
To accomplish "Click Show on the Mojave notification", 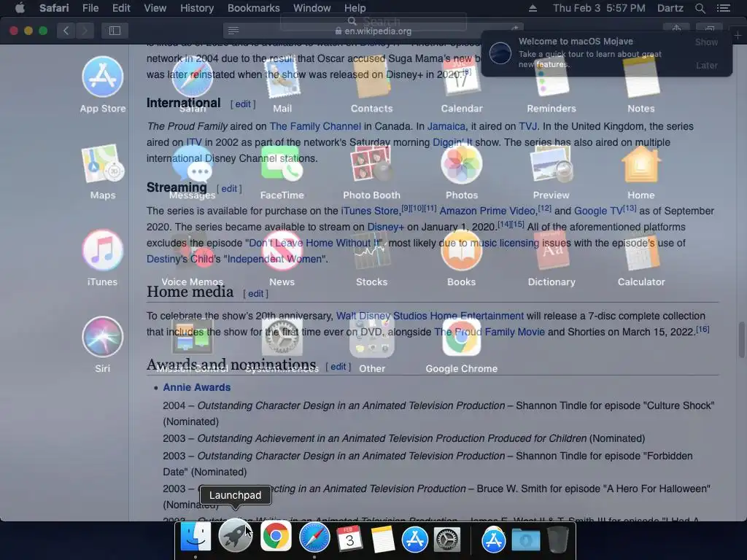I will (x=706, y=42).
